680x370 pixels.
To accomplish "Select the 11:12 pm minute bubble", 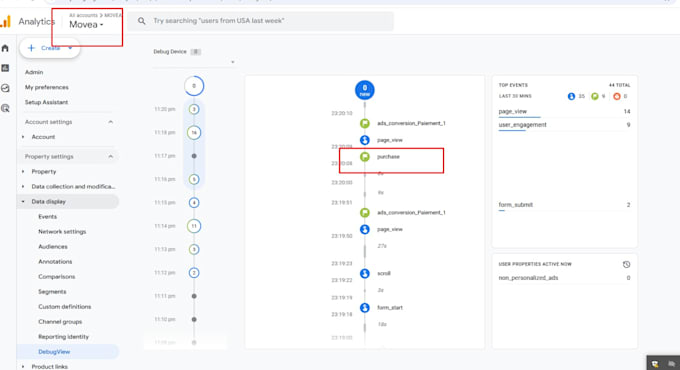I will (194, 273).
